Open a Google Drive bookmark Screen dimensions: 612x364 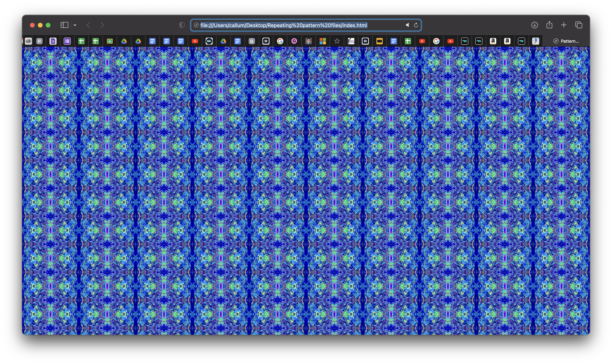pos(124,41)
